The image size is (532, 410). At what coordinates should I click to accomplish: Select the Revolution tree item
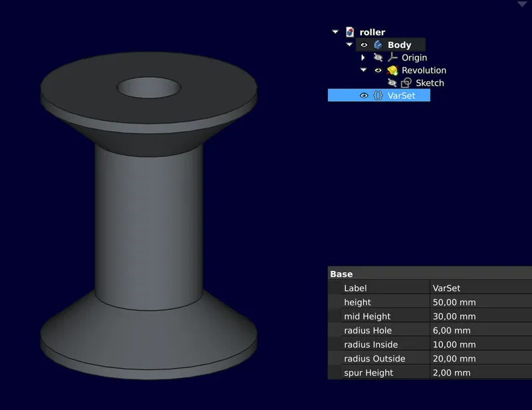[x=424, y=71]
